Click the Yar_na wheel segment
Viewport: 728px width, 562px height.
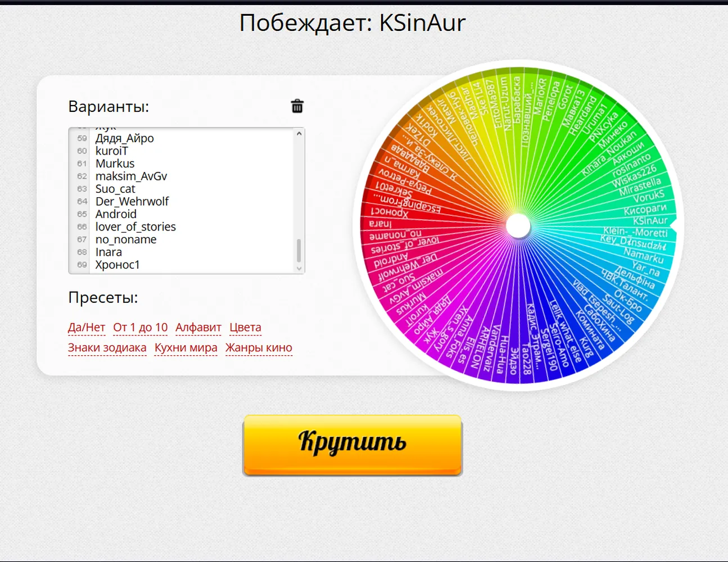point(645,269)
